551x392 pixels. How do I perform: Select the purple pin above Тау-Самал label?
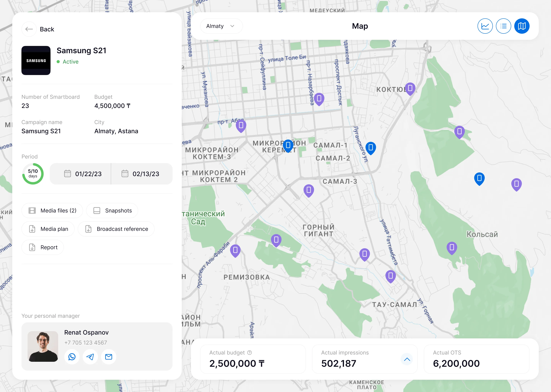tap(390, 276)
